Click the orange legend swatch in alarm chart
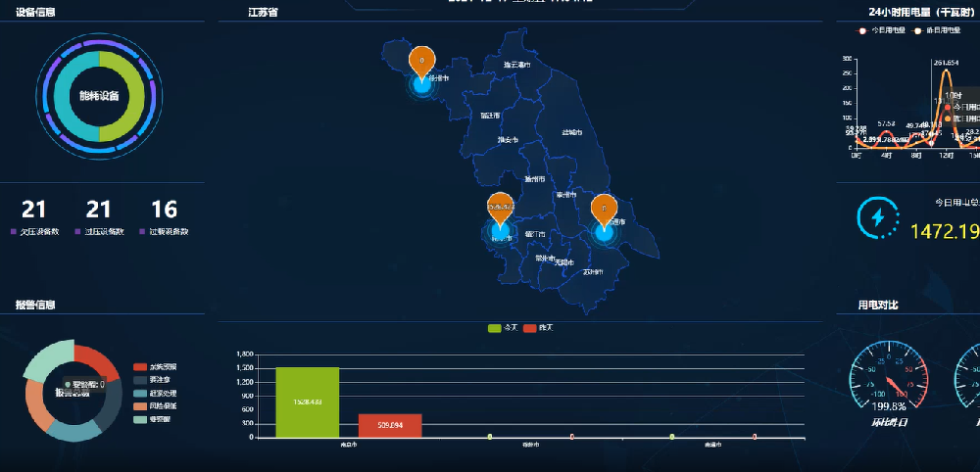Image resolution: width=980 pixels, height=472 pixels. tap(139, 405)
